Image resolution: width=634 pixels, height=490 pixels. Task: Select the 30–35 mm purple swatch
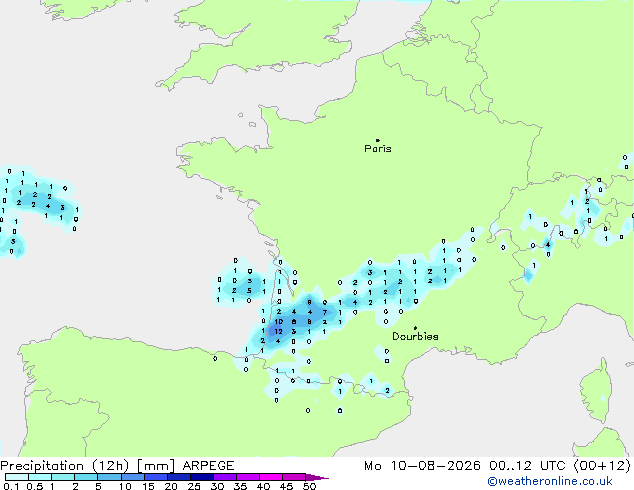[x=224, y=477]
